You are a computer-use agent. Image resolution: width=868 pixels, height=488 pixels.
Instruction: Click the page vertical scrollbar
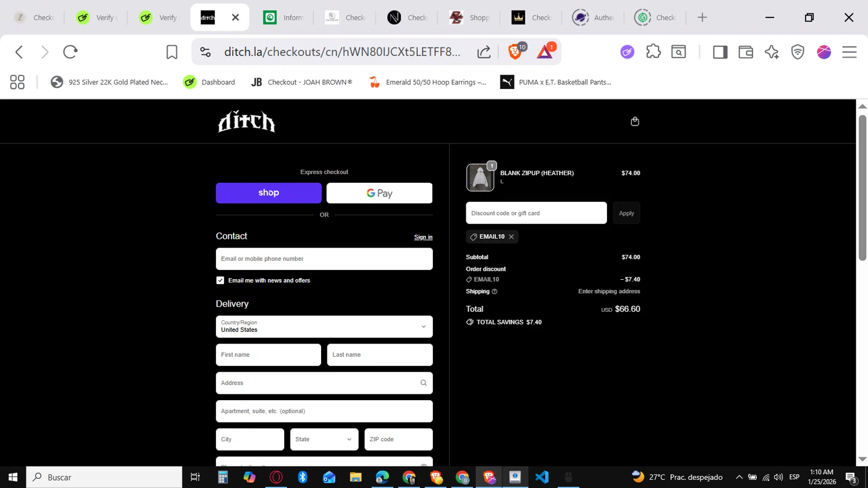coord(862,188)
